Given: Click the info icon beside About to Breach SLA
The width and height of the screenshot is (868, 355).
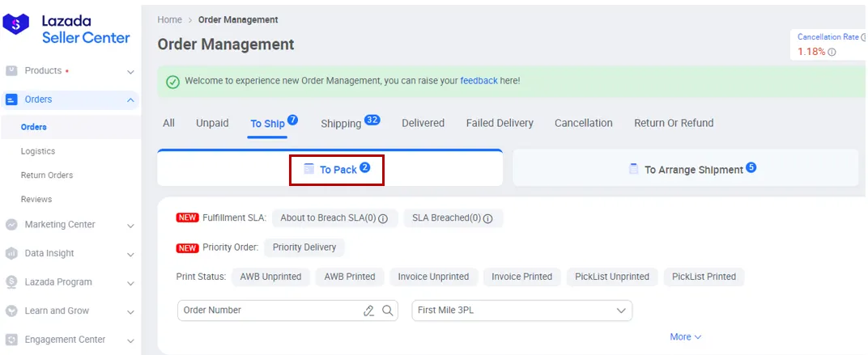Looking at the screenshot, I should point(383,218).
